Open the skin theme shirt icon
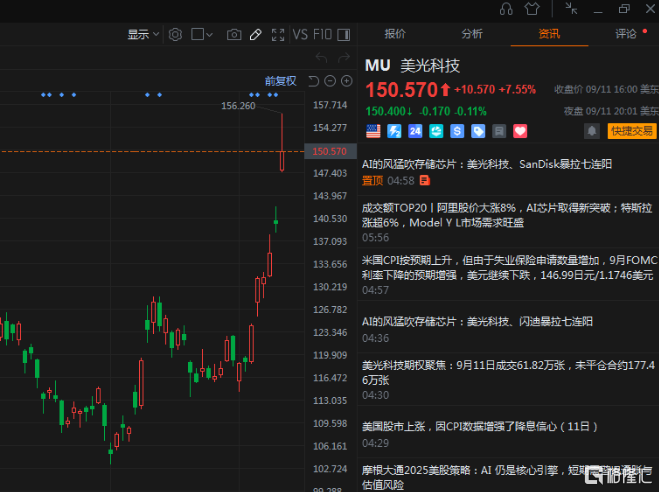 532,9
